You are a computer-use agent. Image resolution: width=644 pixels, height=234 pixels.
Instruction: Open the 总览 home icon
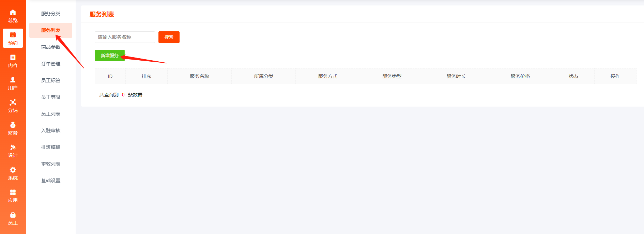[13, 13]
